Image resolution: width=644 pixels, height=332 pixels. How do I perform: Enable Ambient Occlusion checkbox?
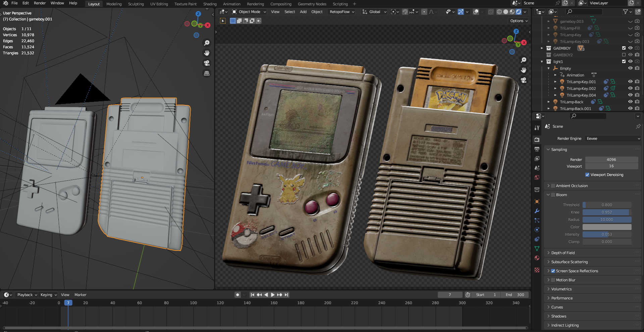(x=553, y=186)
